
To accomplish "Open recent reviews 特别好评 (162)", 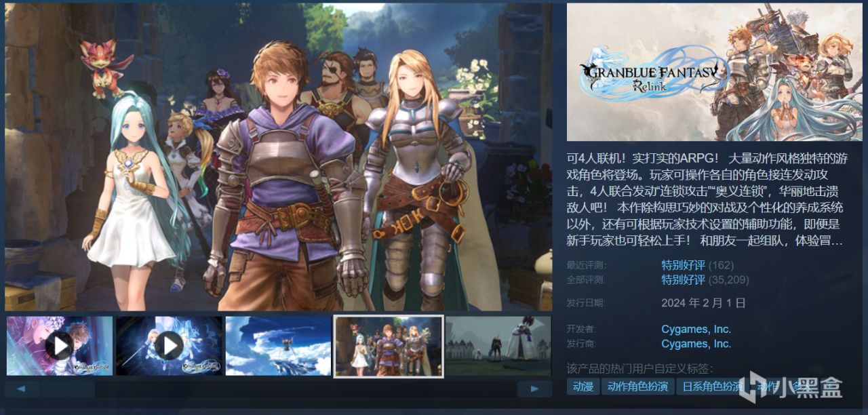I will [x=698, y=264].
